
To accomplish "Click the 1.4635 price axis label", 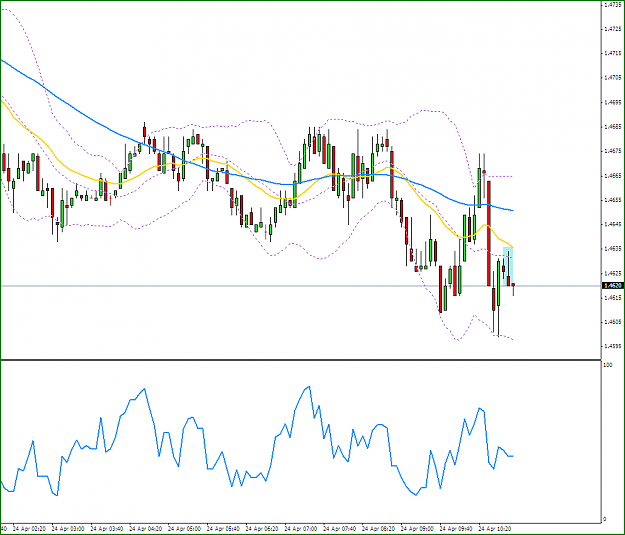I will point(612,249).
